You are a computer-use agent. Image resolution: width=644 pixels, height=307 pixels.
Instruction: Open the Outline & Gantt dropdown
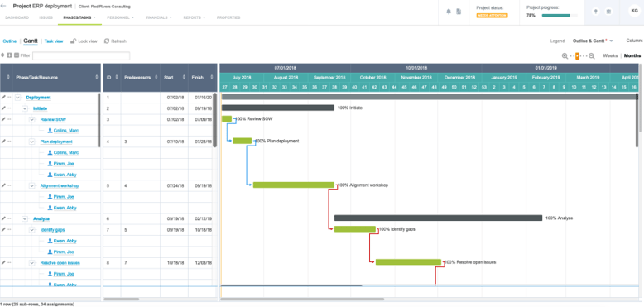click(593, 41)
